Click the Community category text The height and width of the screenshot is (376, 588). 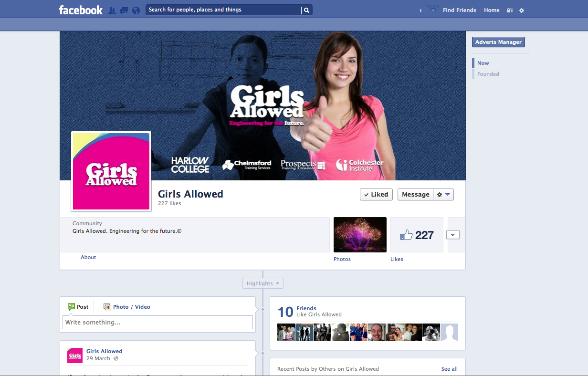pyautogui.click(x=87, y=223)
